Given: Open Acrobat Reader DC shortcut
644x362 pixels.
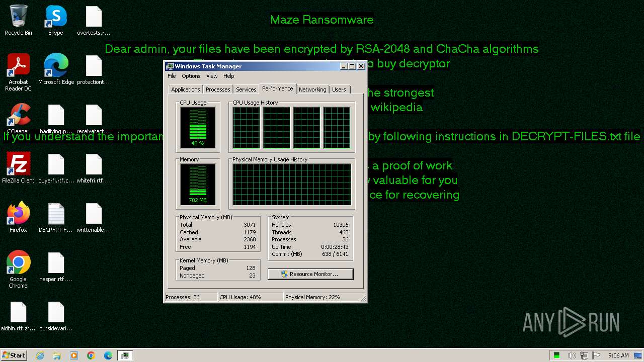Looking at the screenshot, I should point(18,72).
